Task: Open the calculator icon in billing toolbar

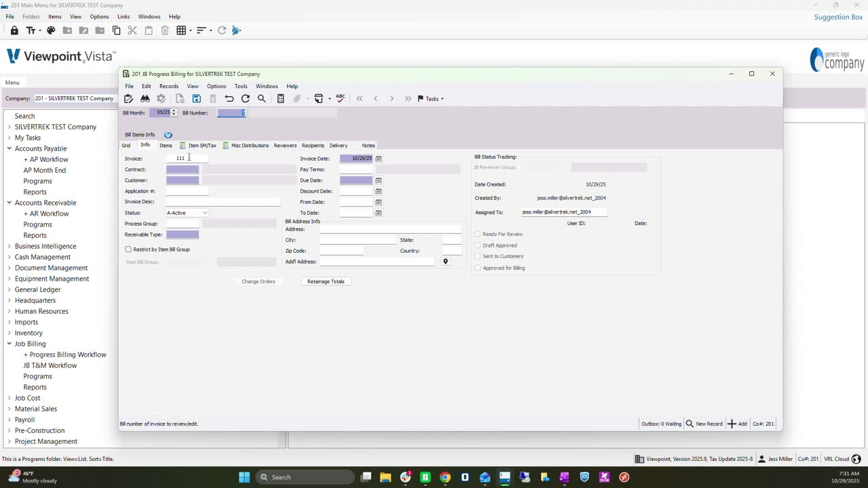Action: (281, 99)
